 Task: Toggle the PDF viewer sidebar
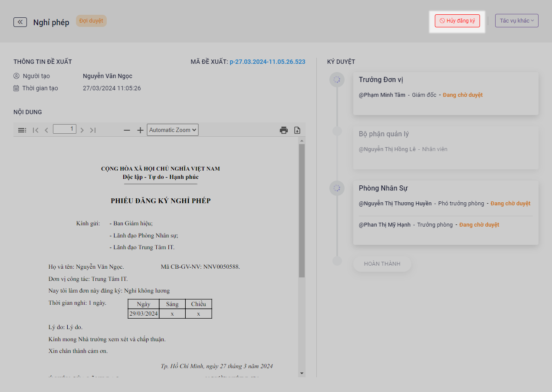22,130
